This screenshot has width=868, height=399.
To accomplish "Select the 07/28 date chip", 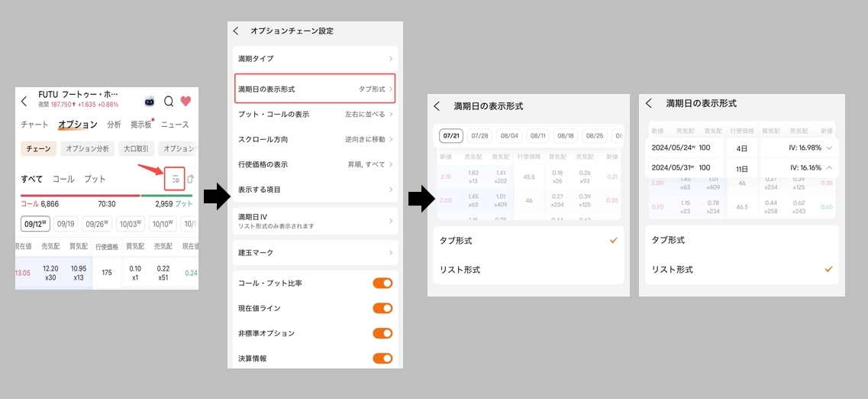I will pyautogui.click(x=479, y=135).
